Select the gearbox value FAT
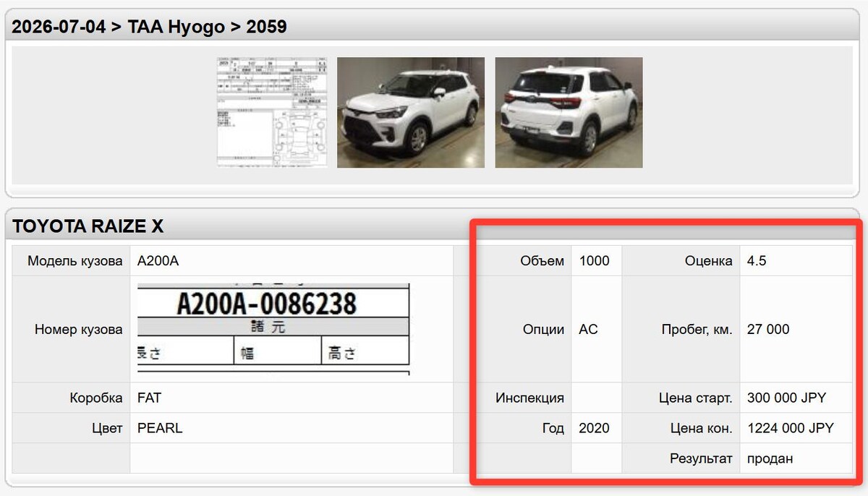Viewport: 868px width, 496px height. click(x=150, y=398)
